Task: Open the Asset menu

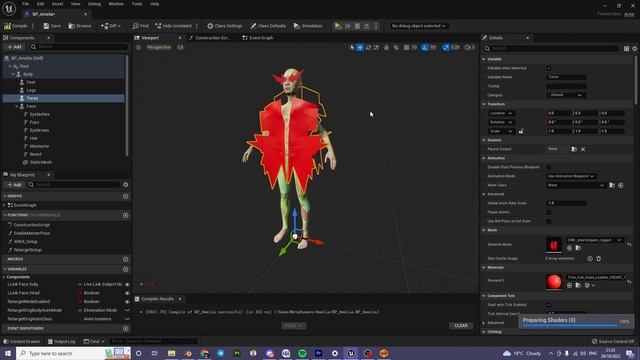Action: (57, 4)
